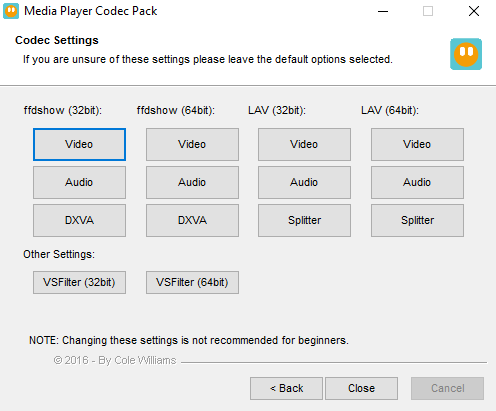Click the large orange codec pack logo
Image resolution: width=496 pixels, height=411 pixels.
[466, 54]
